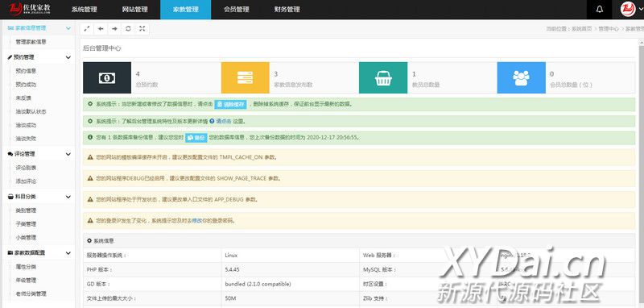
Task: Click the expand-diagonal arrow toolbar icon
Action: [87, 29]
